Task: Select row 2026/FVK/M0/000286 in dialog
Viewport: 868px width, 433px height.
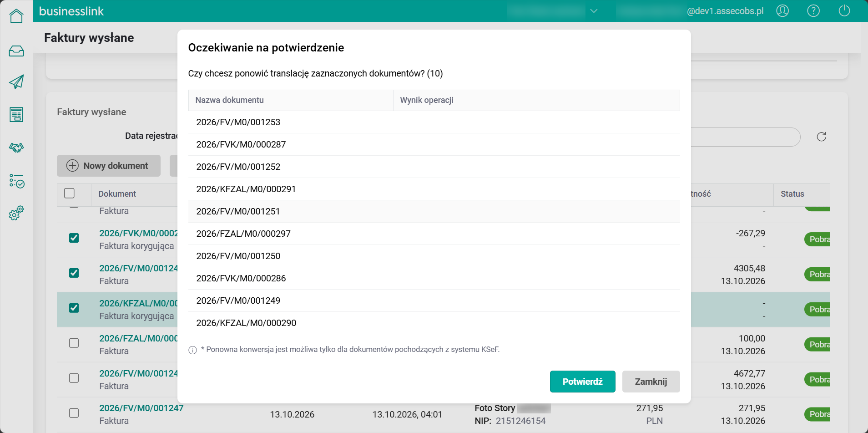Action: (x=434, y=278)
